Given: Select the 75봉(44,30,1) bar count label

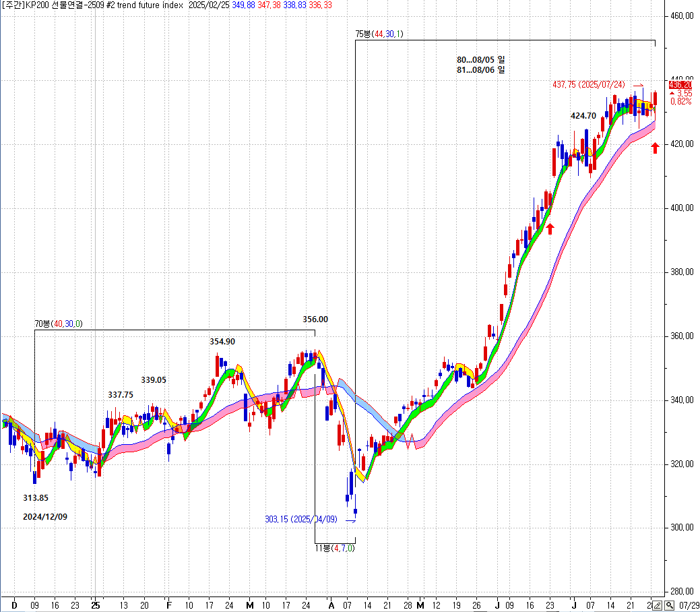Looking at the screenshot, I should (379, 34).
